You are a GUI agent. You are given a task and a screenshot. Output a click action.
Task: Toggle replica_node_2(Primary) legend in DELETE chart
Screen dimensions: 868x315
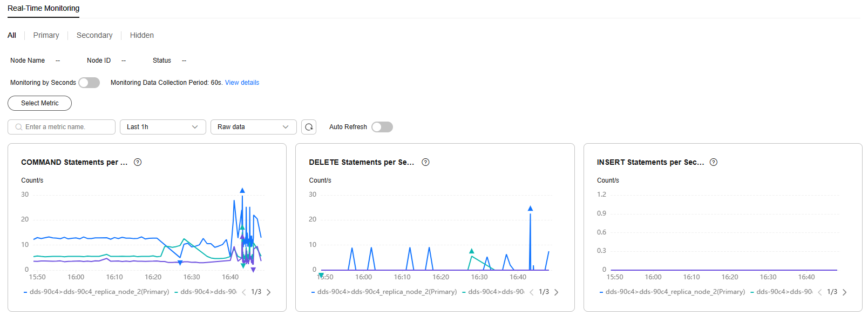tap(384, 292)
